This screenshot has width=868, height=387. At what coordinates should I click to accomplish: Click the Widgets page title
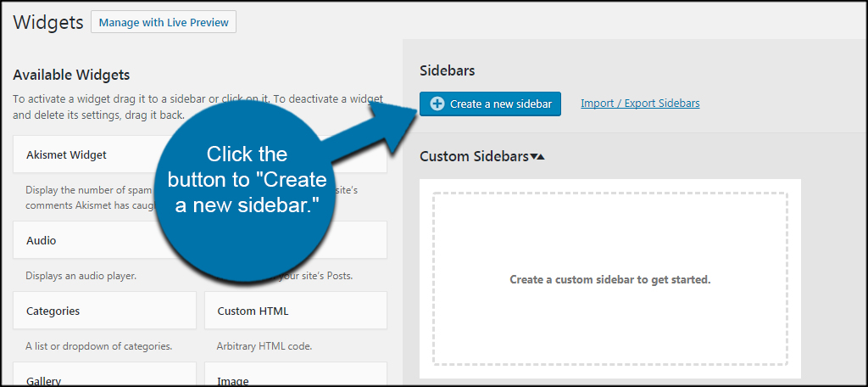[x=48, y=23]
